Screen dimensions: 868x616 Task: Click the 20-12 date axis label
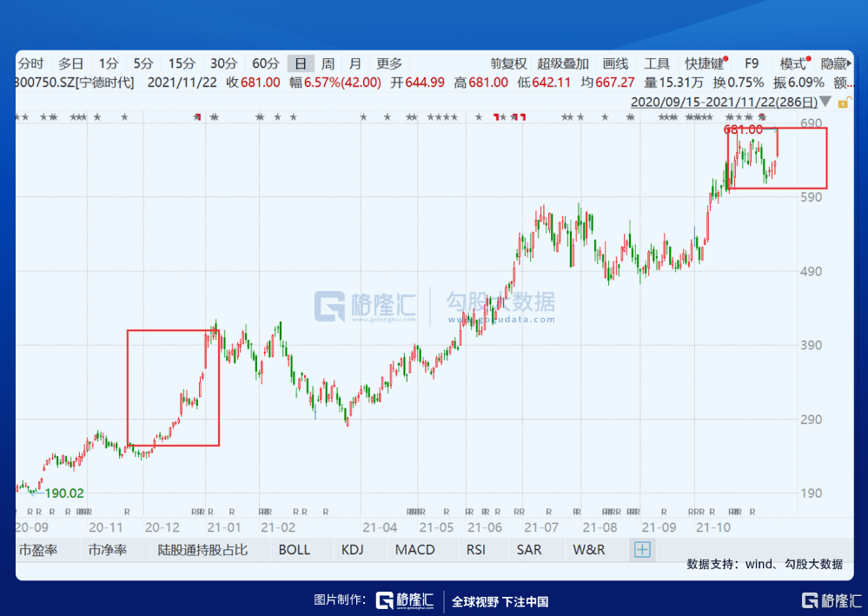pos(162,527)
